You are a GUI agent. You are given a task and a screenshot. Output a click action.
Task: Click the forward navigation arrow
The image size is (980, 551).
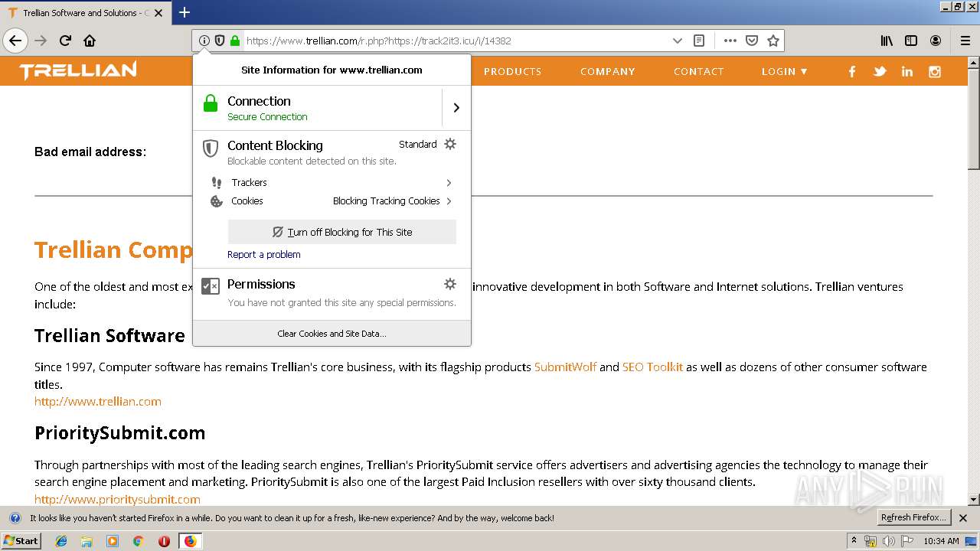[41, 41]
